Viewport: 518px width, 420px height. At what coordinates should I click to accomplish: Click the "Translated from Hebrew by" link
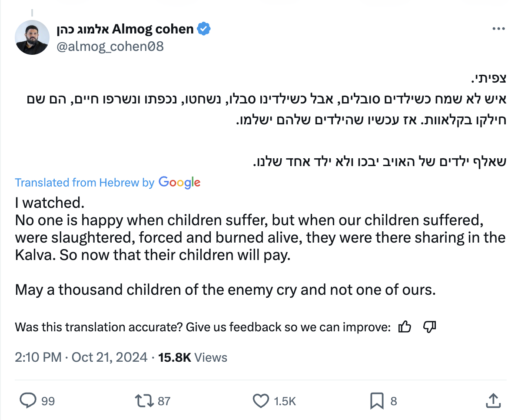click(85, 183)
